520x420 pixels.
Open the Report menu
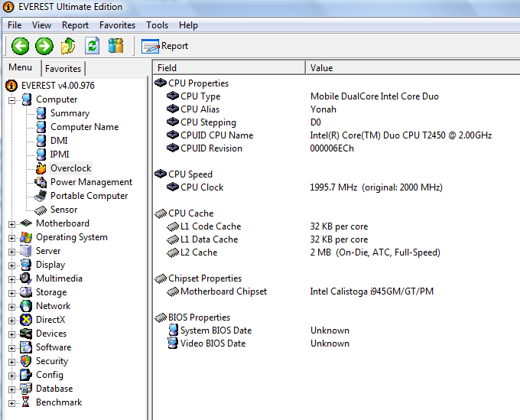pyautogui.click(x=75, y=25)
